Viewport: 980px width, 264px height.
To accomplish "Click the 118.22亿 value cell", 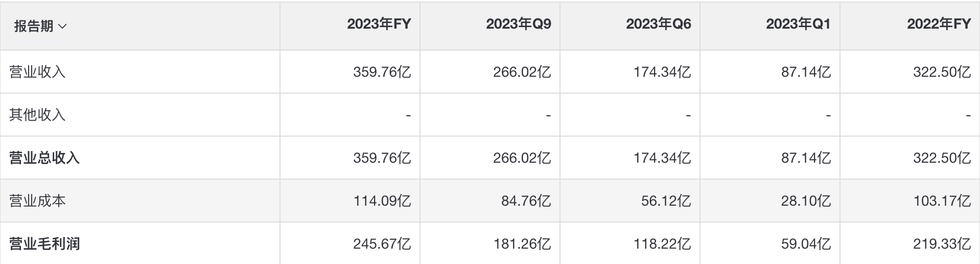I will pos(662,244).
